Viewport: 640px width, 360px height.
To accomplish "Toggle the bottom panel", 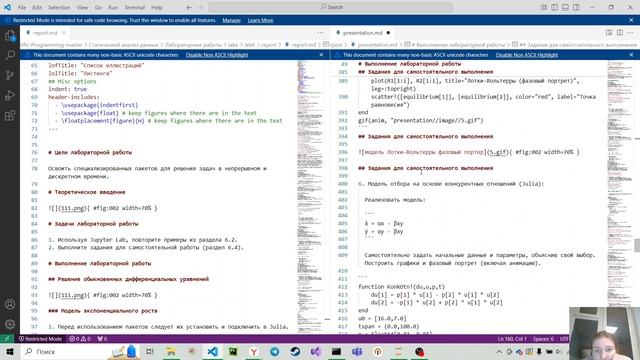I will [565, 7].
